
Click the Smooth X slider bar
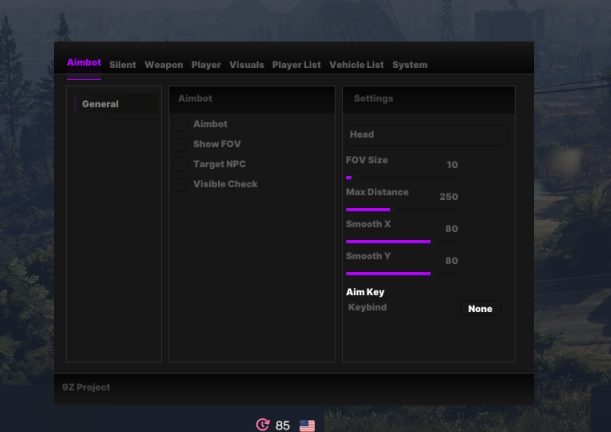(402, 241)
